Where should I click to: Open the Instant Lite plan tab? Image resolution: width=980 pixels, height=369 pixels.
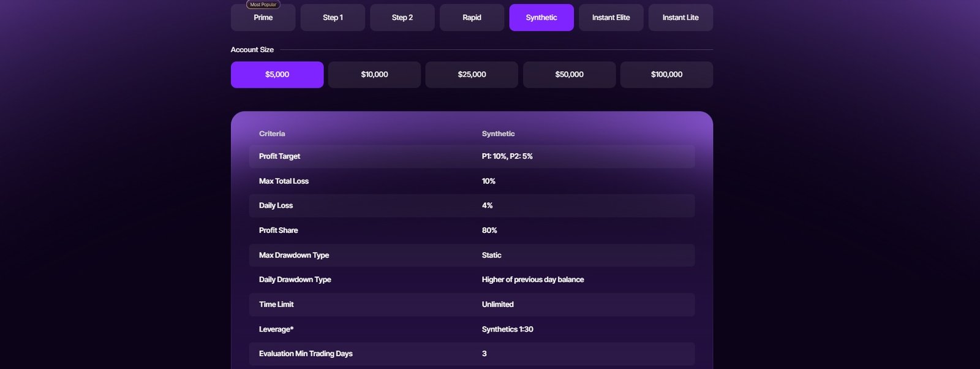pyautogui.click(x=680, y=17)
